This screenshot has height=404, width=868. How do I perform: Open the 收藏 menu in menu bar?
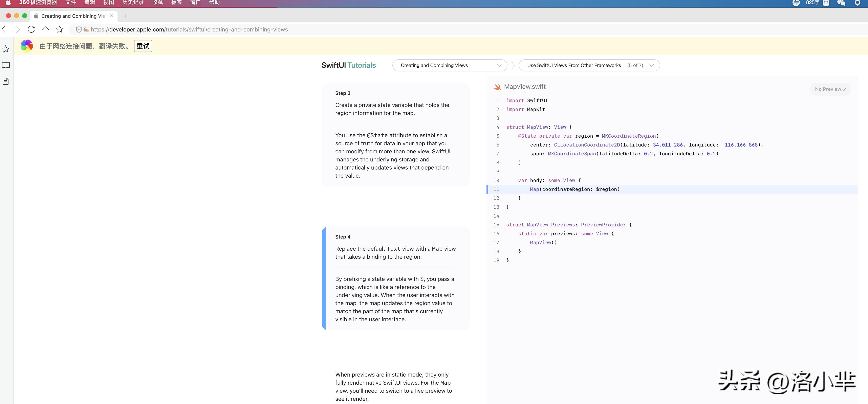tap(157, 3)
